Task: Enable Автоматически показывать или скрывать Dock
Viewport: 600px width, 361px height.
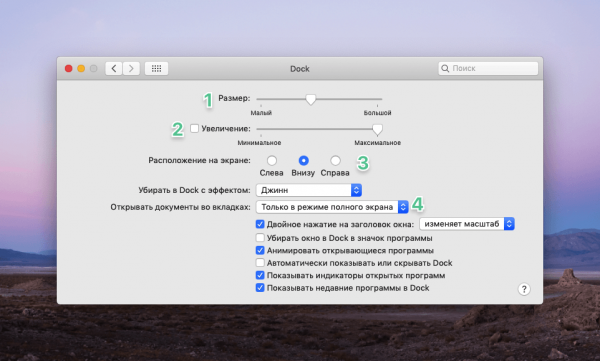Action: click(260, 263)
